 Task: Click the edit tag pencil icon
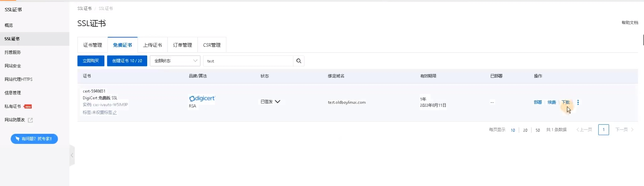tap(115, 112)
